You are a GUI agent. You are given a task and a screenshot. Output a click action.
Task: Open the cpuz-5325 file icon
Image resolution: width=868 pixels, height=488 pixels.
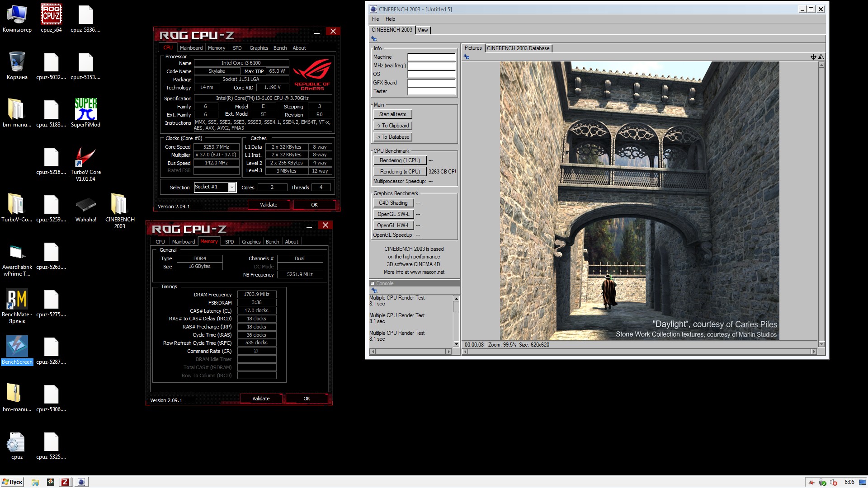point(51,445)
